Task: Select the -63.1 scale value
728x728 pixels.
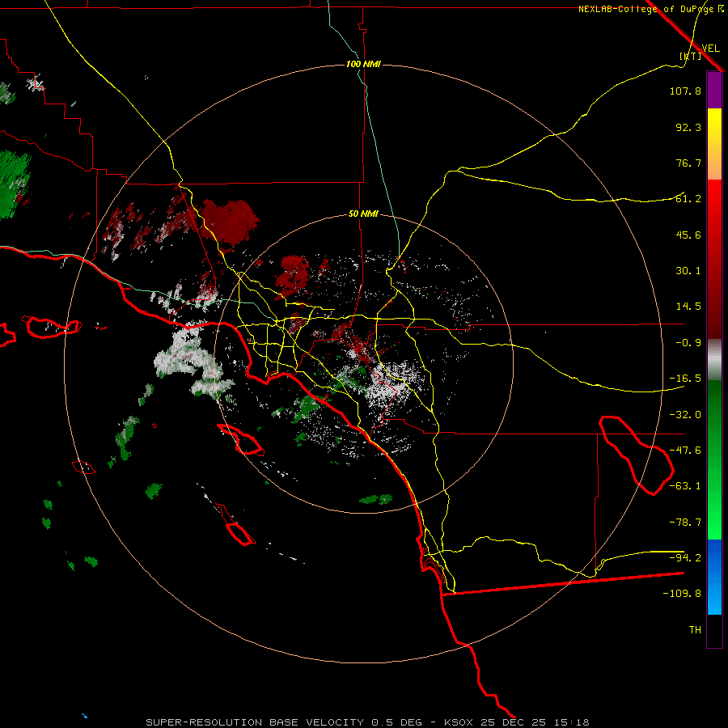Action: click(x=685, y=486)
